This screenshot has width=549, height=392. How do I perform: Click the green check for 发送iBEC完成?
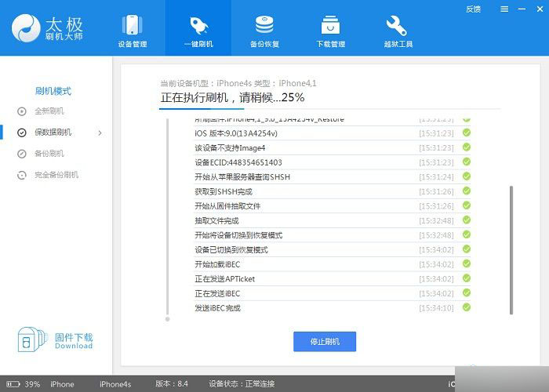pos(467,307)
